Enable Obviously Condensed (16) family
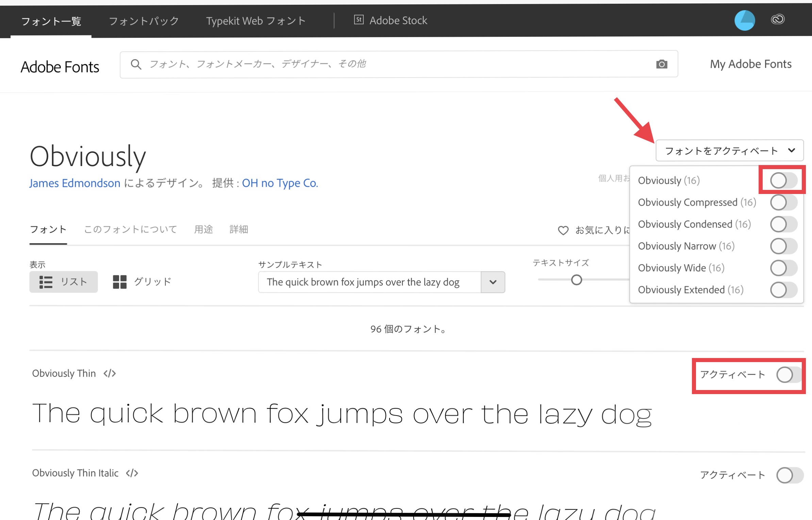Screen dimensions: 812x520 coord(783,224)
